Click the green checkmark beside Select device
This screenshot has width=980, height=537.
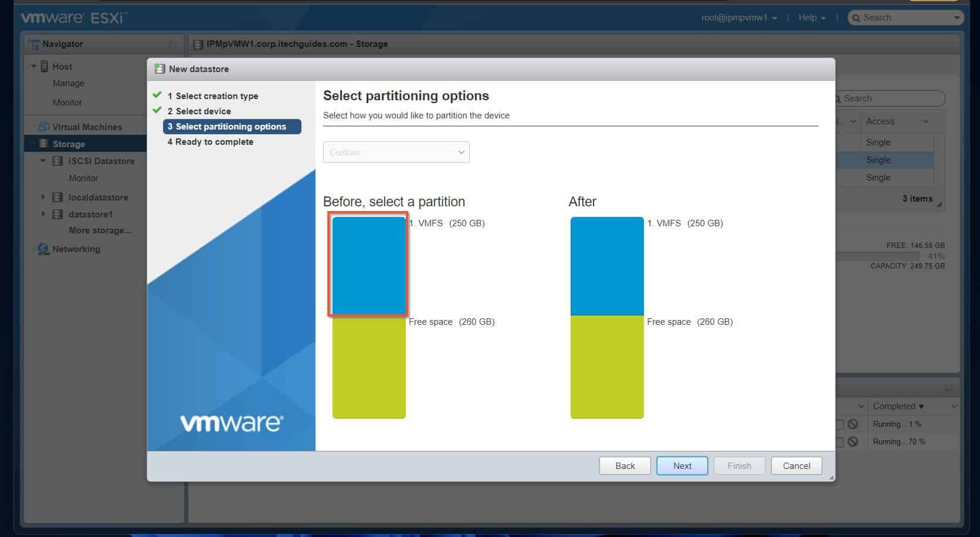[x=157, y=110]
